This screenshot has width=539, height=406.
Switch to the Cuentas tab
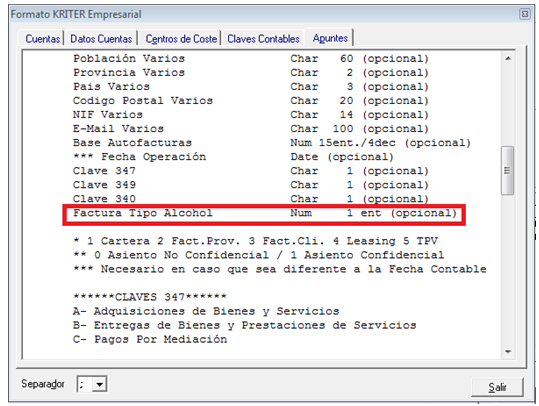point(43,39)
